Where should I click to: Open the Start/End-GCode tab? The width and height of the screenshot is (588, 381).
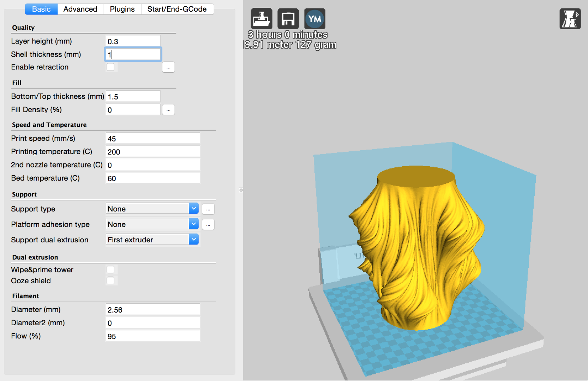point(178,9)
